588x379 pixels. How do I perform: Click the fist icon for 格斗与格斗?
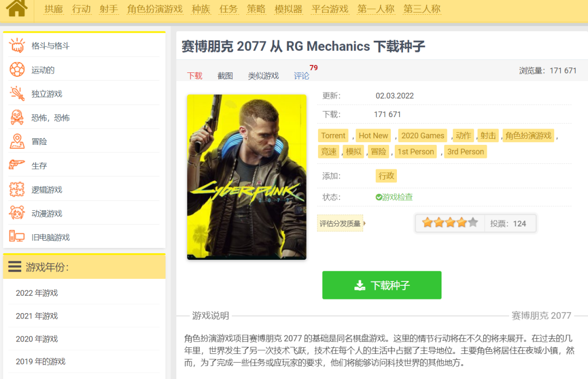pos(17,46)
